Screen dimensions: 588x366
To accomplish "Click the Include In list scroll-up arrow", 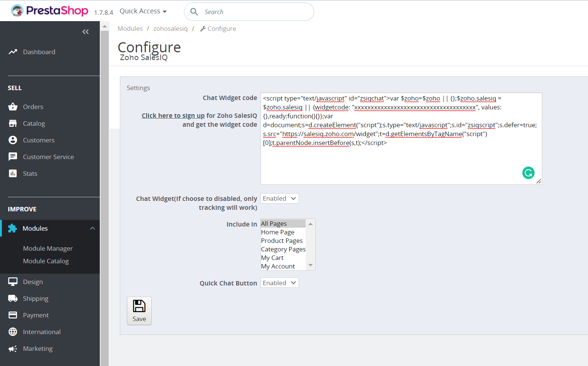I will click(311, 224).
